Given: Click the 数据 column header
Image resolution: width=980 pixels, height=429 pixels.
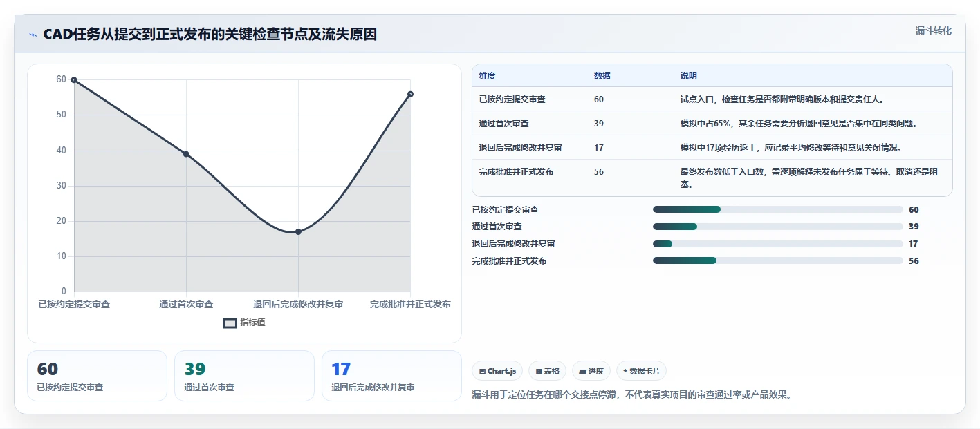Looking at the screenshot, I should [602, 76].
